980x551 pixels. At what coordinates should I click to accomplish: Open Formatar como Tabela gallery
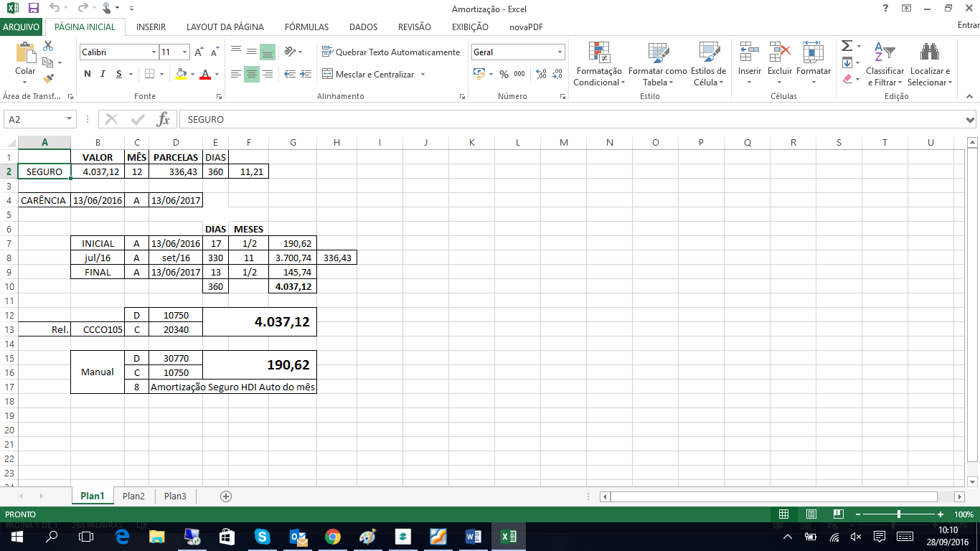tap(658, 64)
